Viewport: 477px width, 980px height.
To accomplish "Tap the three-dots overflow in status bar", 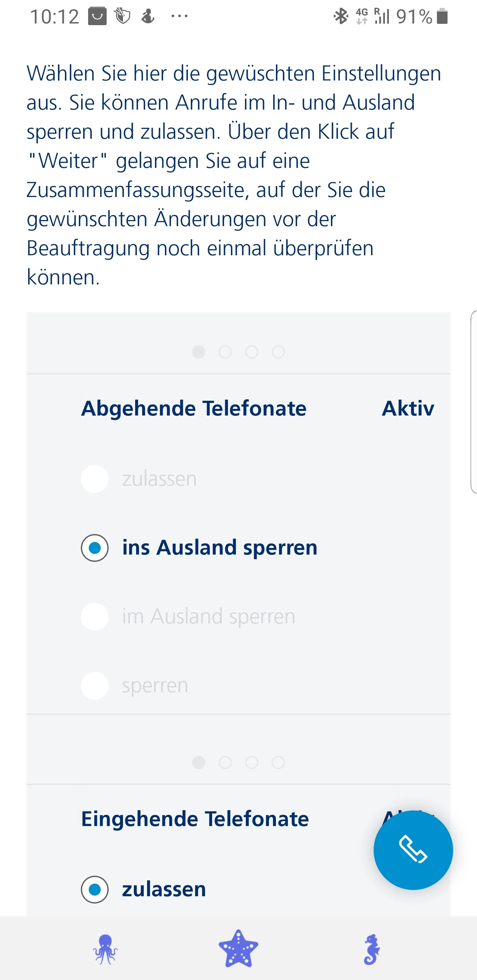I will (179, 16).
